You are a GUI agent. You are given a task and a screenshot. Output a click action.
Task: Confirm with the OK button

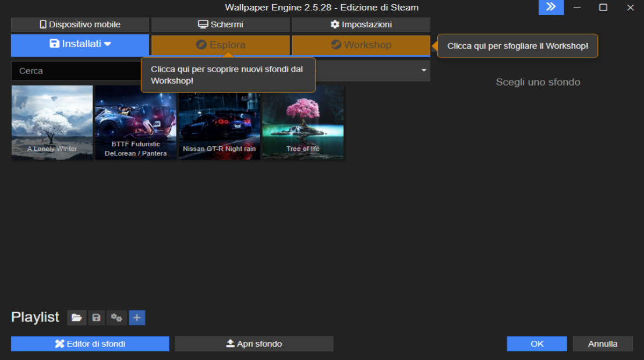[537, 344]
